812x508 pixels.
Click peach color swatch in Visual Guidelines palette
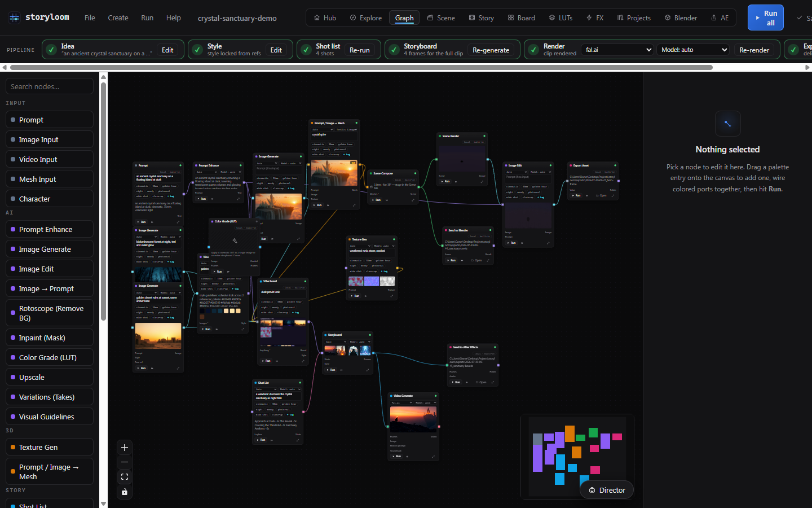tap(227, 311)
